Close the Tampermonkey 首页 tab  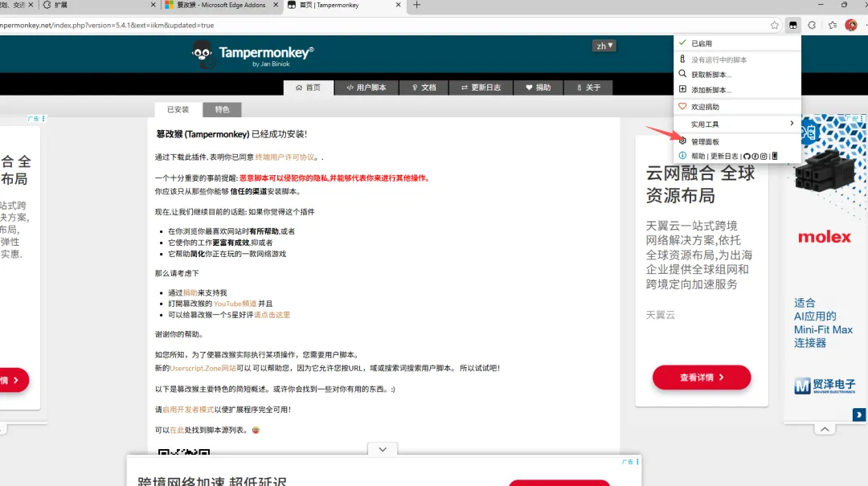(x=398, y=5)
